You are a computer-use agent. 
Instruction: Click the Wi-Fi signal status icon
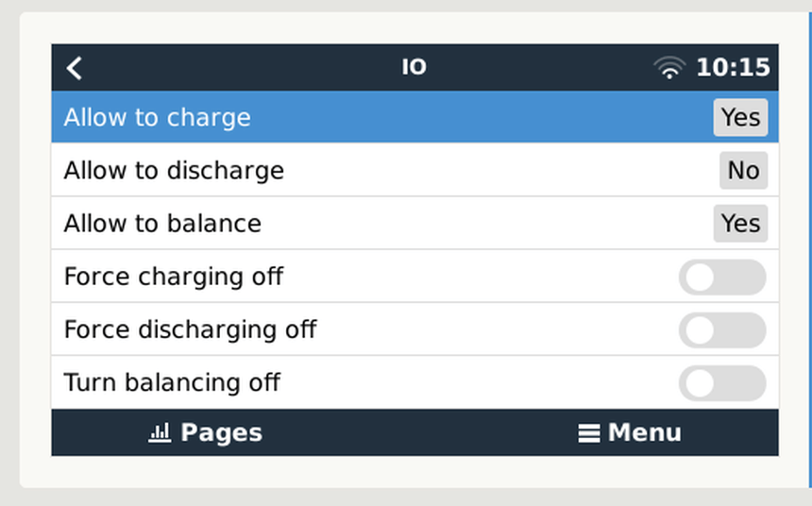pos(669,68)
